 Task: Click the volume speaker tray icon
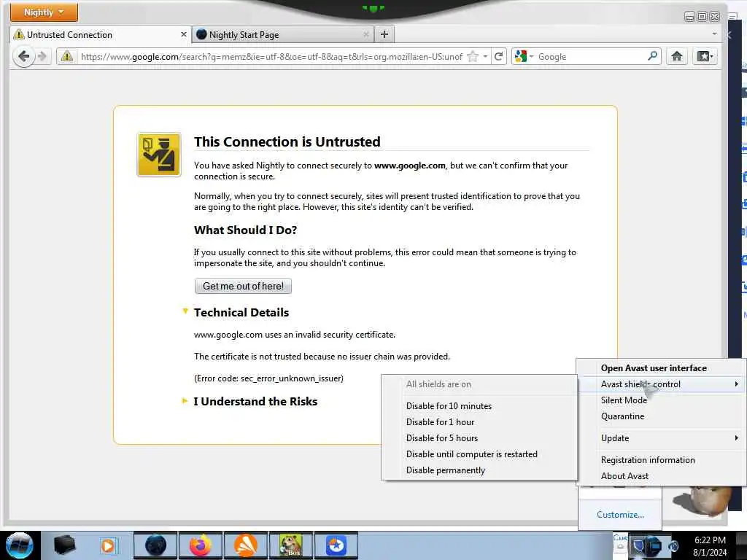[673, 545]
